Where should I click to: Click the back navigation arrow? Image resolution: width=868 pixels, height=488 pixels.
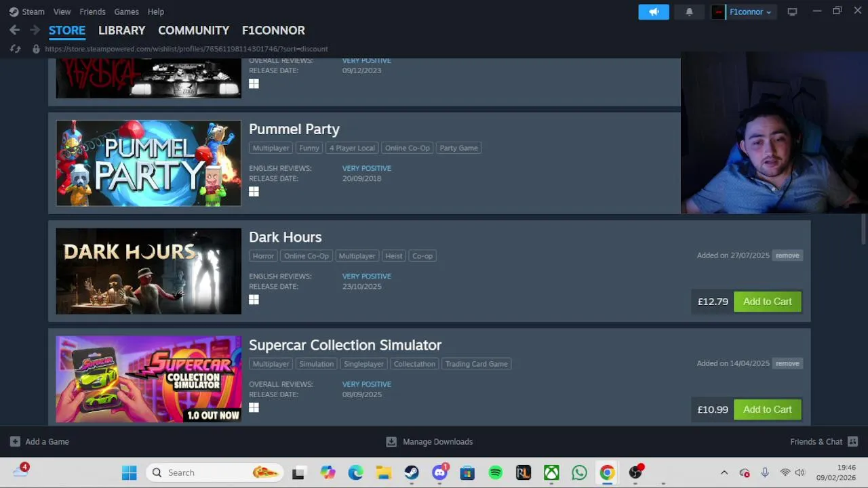tap(14, 30)
